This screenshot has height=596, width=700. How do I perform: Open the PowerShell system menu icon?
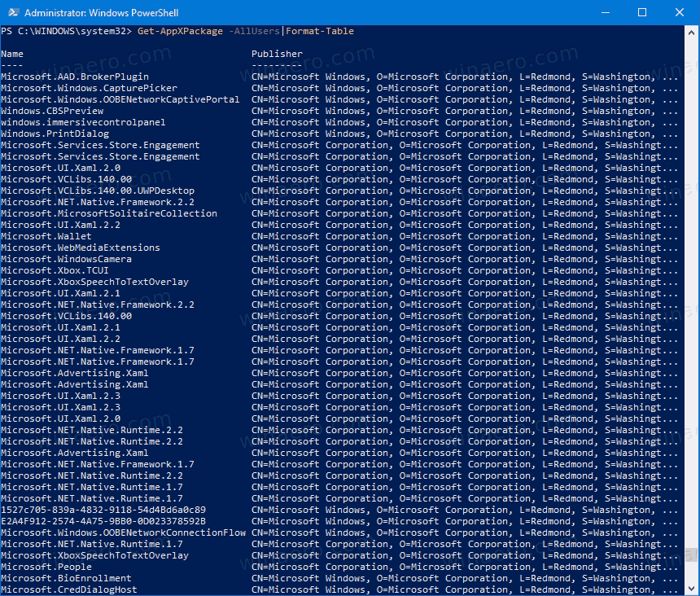(x=11, y=12)
